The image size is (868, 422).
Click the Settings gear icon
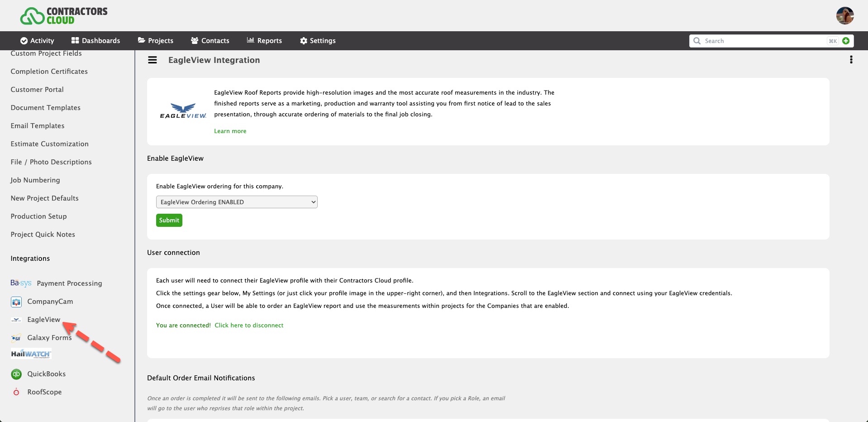304,41
